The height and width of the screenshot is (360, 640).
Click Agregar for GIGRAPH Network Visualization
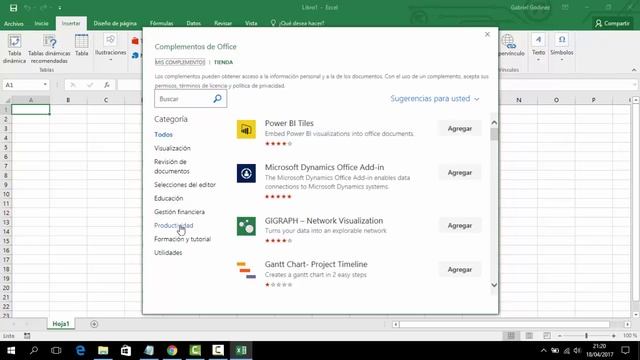pos(460,226)
